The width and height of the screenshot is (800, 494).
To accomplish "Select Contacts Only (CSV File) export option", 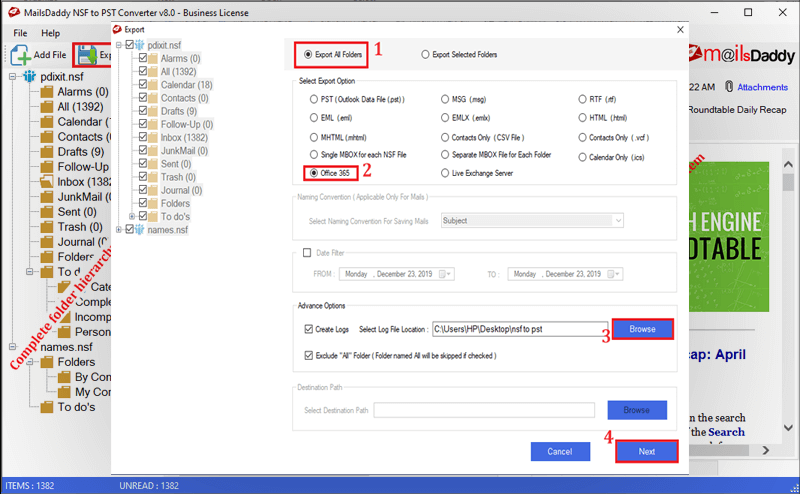I will tap(445, 137).
